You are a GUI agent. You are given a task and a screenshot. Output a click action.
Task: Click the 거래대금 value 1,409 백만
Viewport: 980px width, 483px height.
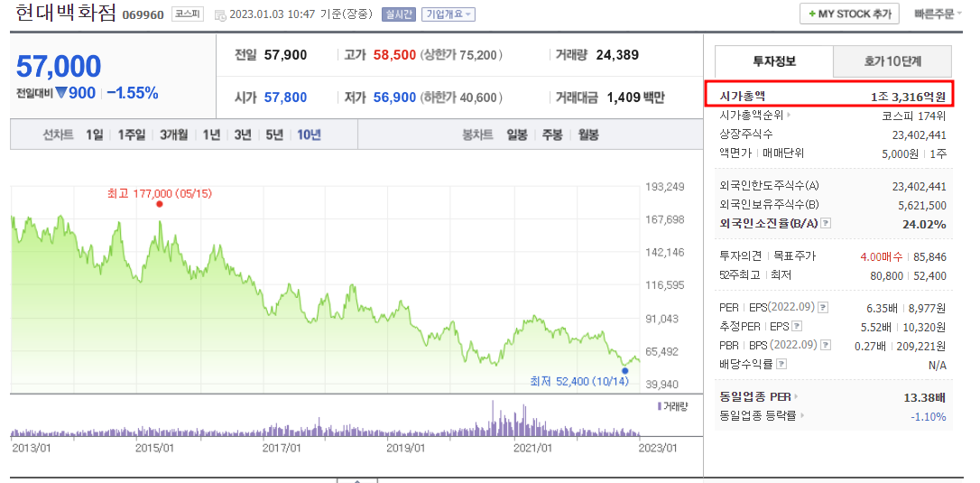click(x=635, y=98)
